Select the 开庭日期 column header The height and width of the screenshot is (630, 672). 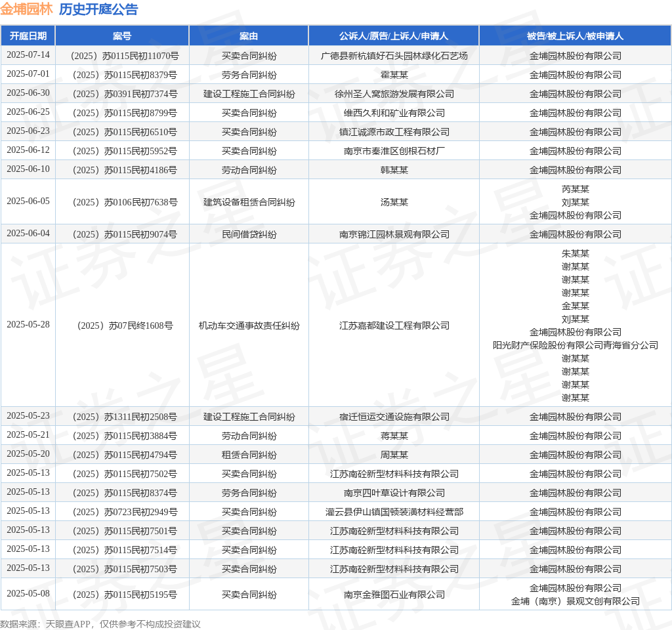tap(28, 36)
